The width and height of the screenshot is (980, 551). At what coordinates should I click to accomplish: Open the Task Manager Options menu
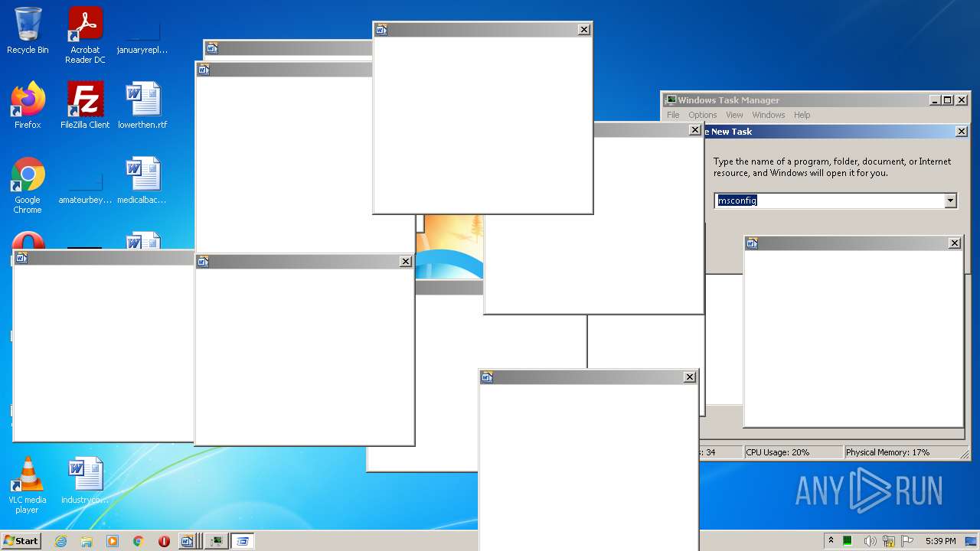(702, 115)
